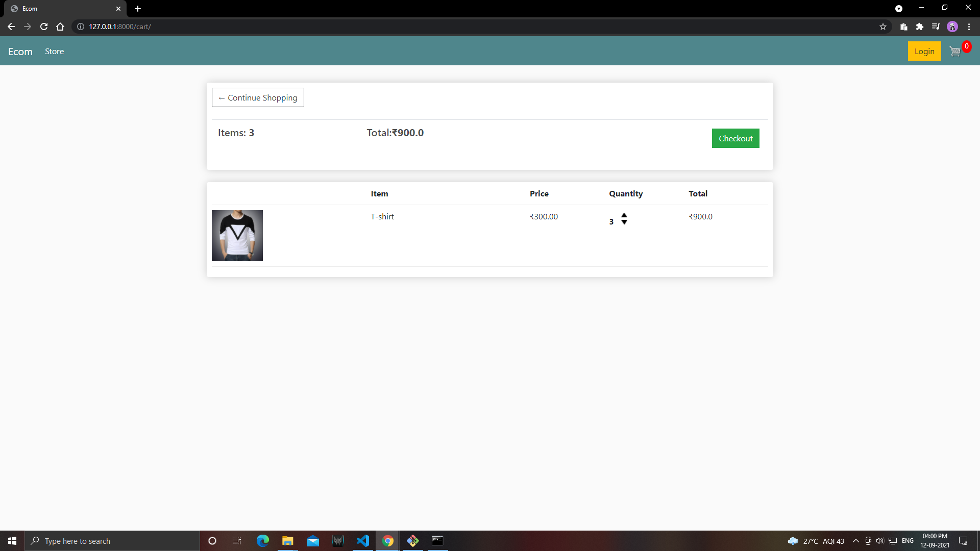
Task: Open global media controls icon
Action: coord(937,27)
